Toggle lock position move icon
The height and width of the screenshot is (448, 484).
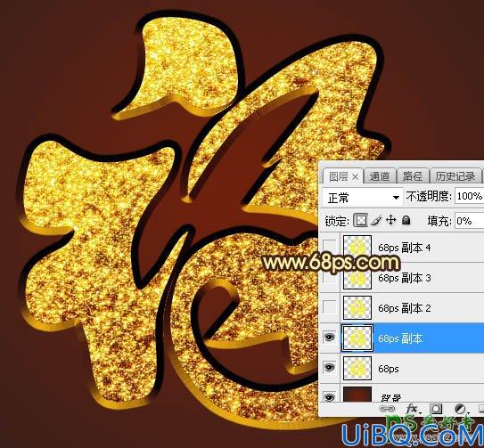[391, 220]
